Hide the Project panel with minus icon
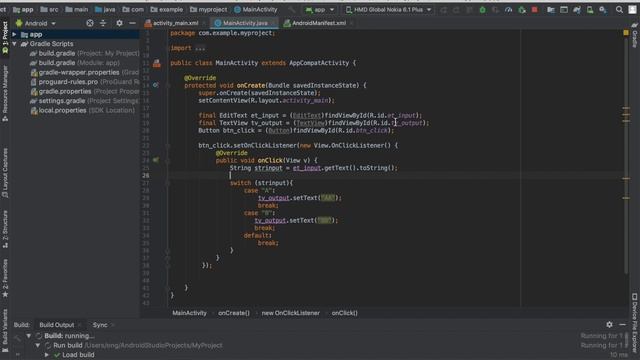The image size is (640, 360). click(x=132, y=23)
